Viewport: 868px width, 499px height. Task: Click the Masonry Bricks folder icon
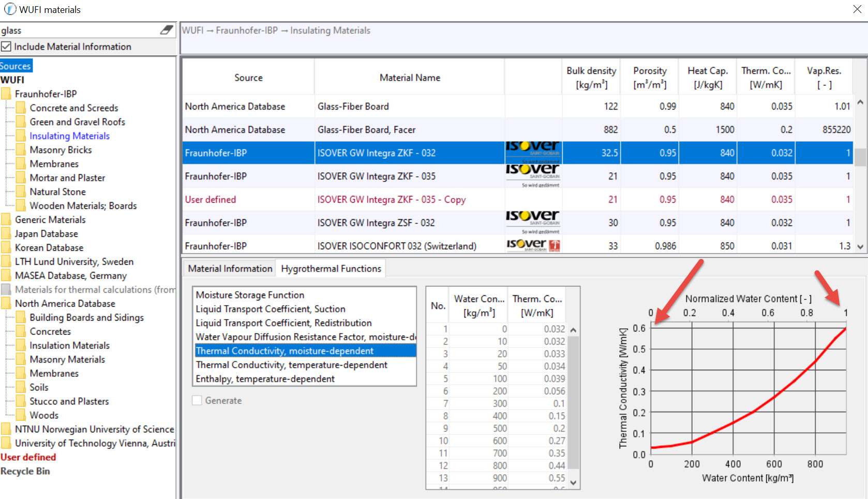[21, 150]
